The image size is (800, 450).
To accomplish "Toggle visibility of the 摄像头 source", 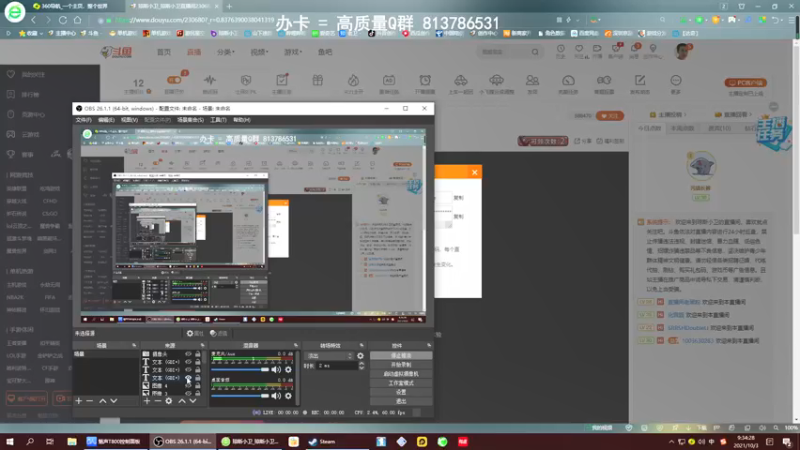I will point(188,354).
